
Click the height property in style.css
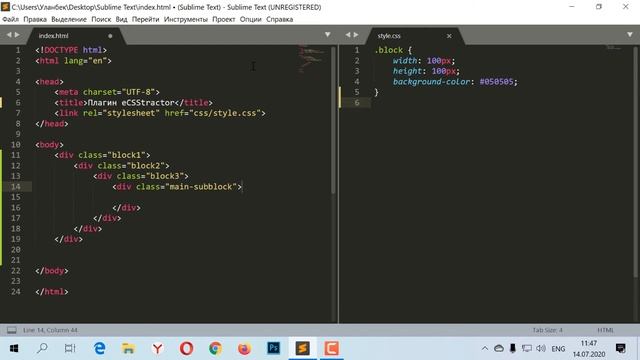coord(407,71)
